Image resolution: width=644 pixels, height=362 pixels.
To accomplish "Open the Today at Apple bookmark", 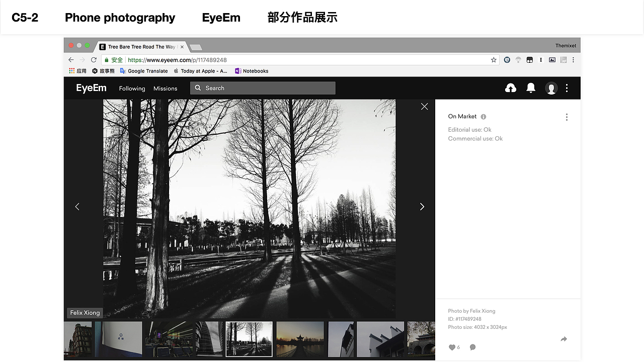I will tap(200, 71).
